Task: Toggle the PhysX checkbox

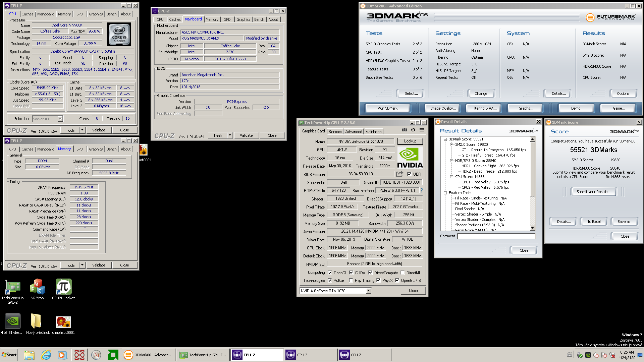Action: click(x=378, y=280)
